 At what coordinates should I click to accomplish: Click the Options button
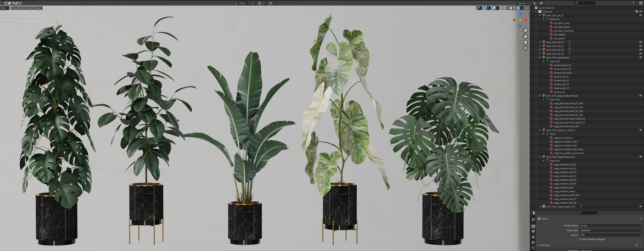[x=523, y=3]
